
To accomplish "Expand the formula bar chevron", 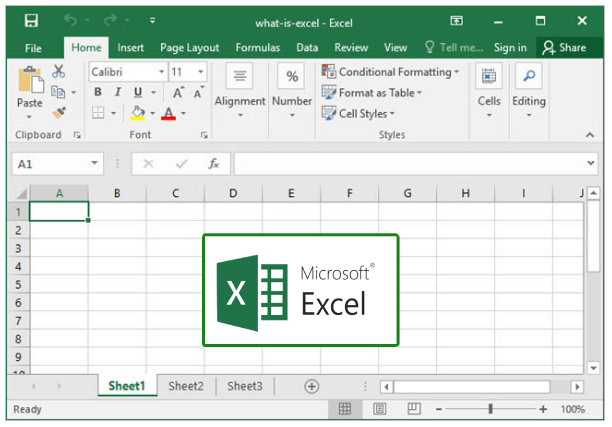I will [591, 163].
